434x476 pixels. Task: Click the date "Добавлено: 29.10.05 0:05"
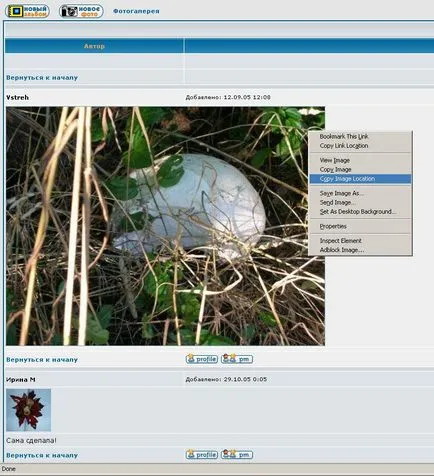[226, 379]
